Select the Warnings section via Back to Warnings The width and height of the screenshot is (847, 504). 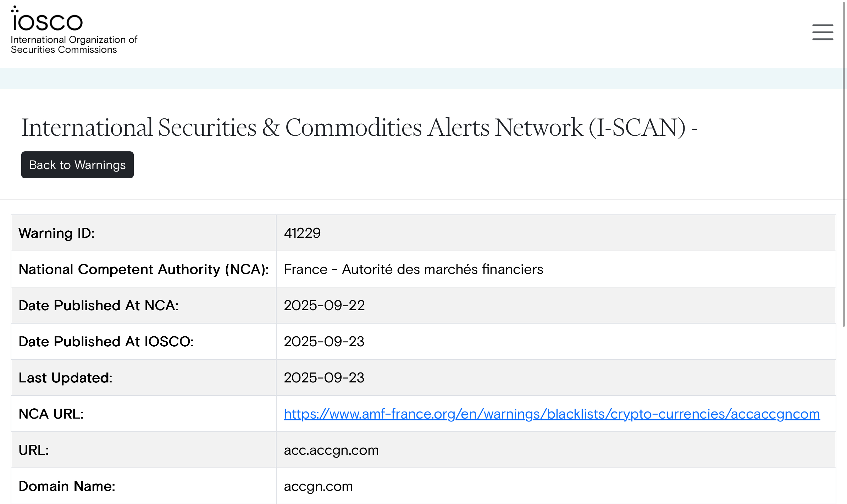coord(77,164)
